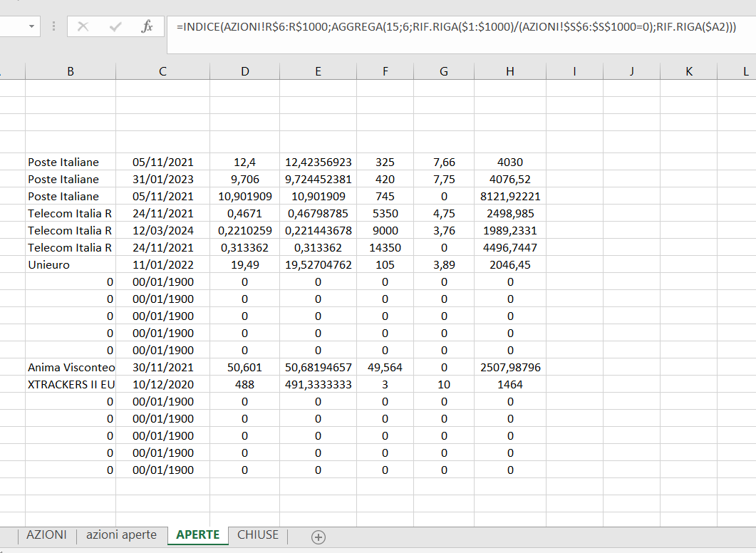Select cell with value 49,564
Image resolution: width=756 pixels, height=553 pixels.
(x=385, y=368)
